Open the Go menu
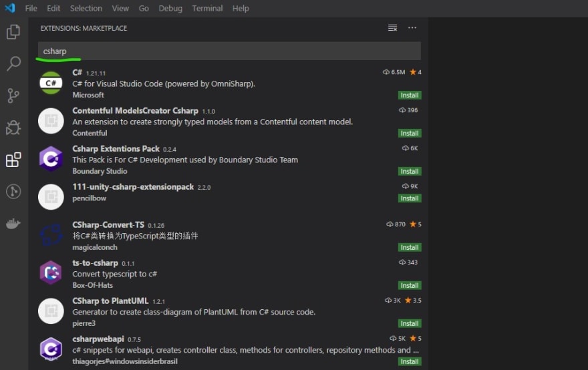Screen dimensions: 588x370 coord(144,8)
